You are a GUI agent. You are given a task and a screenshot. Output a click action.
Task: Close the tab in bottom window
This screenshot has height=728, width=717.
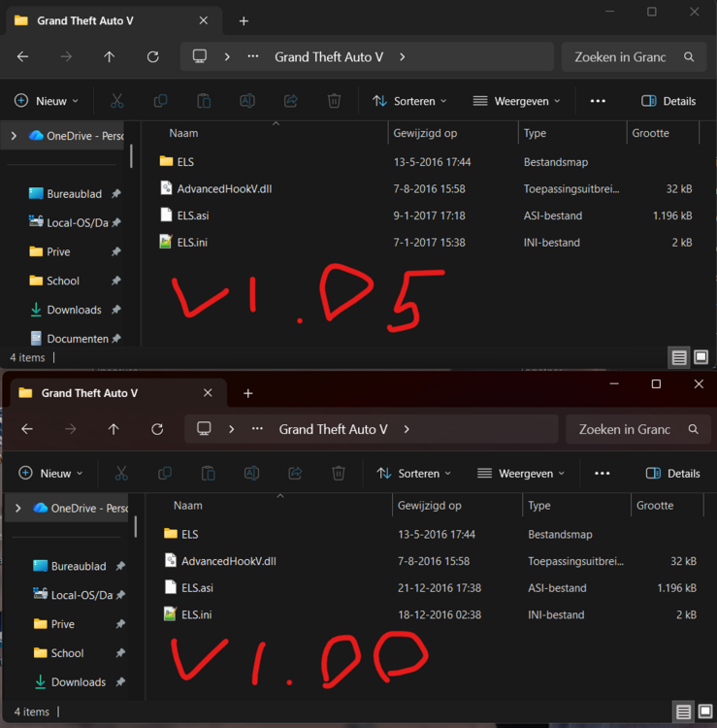tap(208, 393)
